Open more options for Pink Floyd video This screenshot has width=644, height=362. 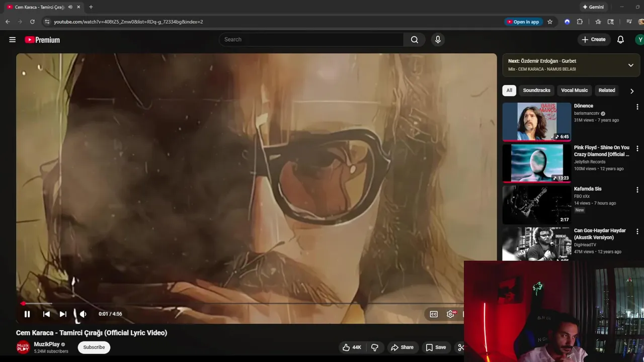(x=637, y=149)
